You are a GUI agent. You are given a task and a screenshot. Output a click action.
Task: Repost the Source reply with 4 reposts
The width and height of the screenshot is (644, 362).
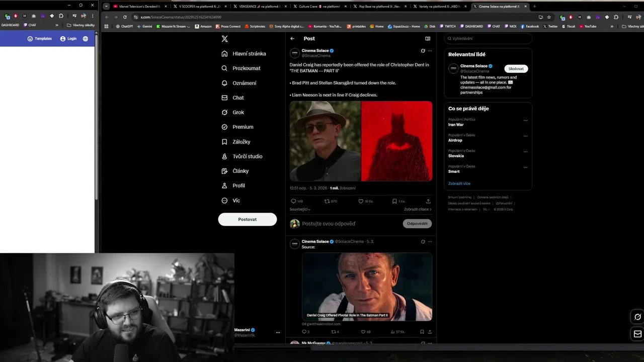335,332
